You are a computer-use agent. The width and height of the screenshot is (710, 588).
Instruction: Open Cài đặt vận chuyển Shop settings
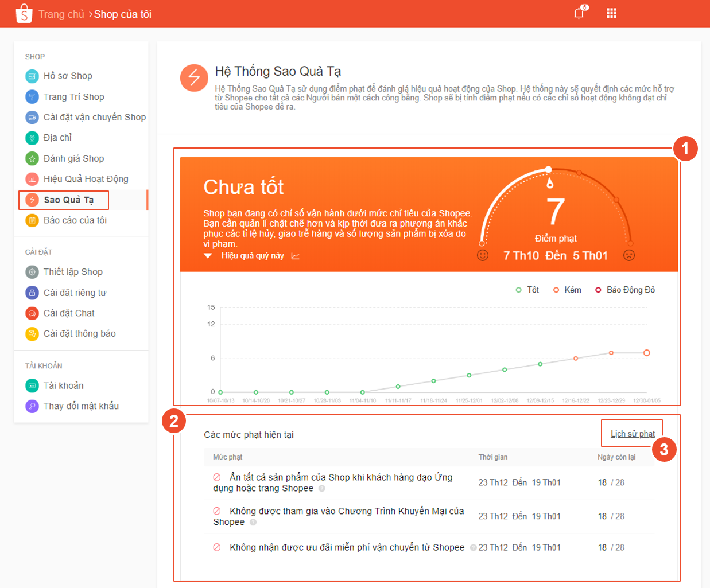tap(31, 116)
